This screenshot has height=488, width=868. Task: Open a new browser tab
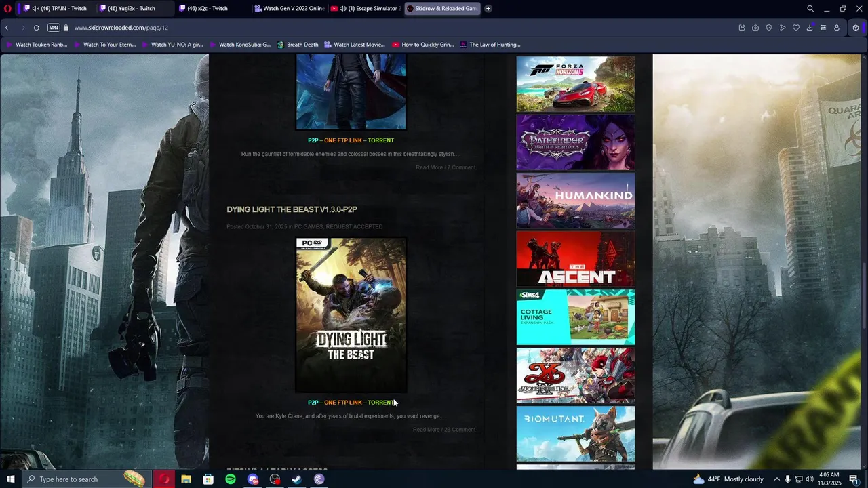(x=488, y=8)
